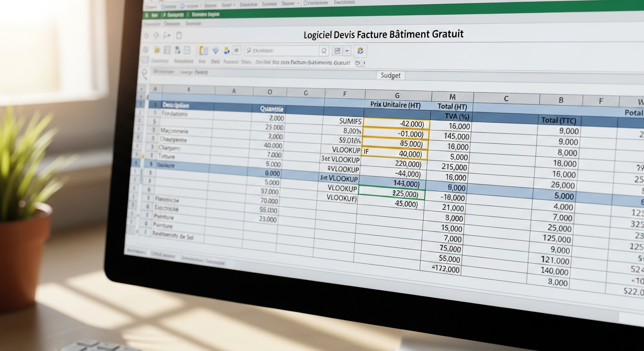Click the 145,000 cell
The image size is (644, 351).
tap(456, 137)
